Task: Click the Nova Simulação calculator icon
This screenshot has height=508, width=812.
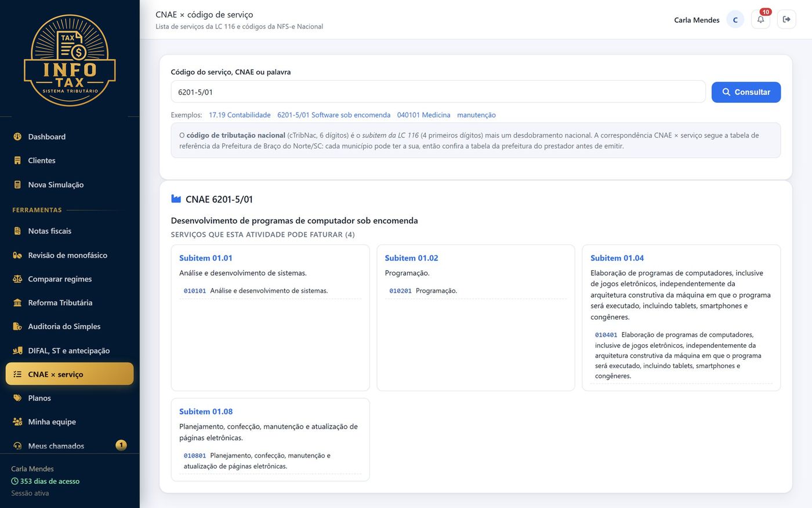Action: pos(17,185)
